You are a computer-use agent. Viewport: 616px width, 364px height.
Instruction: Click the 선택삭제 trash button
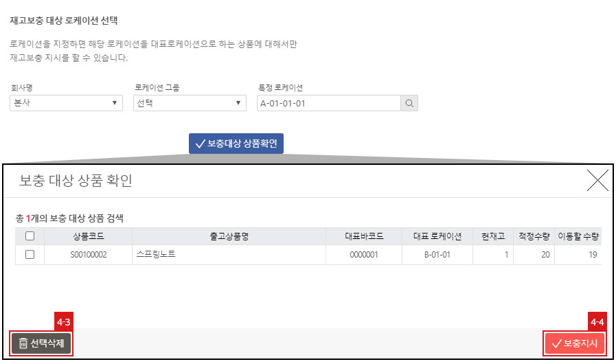tap(41, 343)
